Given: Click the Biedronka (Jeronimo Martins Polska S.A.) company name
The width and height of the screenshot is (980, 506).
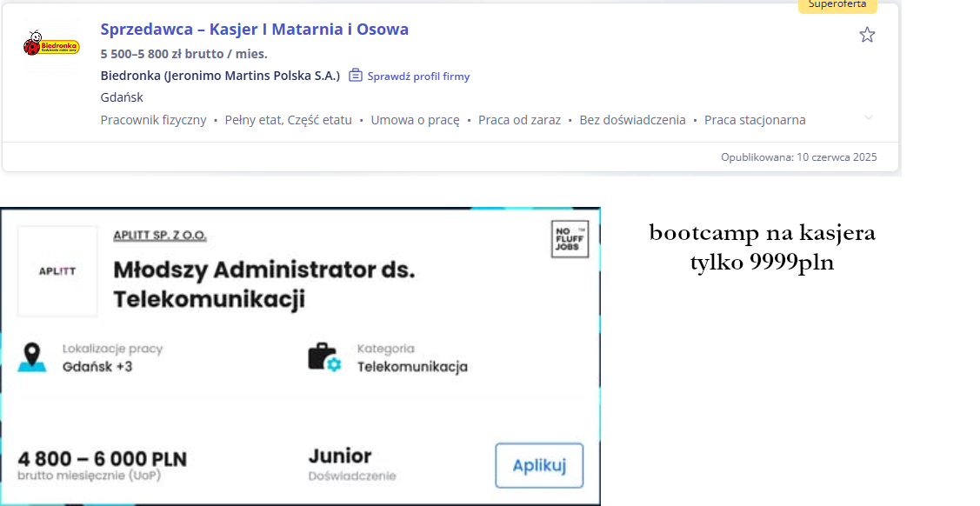Looking at the screenshot, I should pos(220,76).
